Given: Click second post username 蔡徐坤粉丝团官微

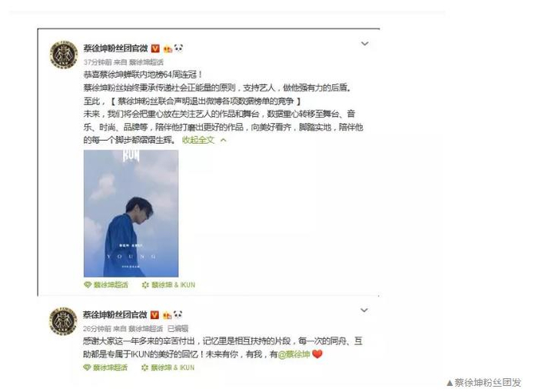Looking at the screenshot, I should tap(115, 315).
